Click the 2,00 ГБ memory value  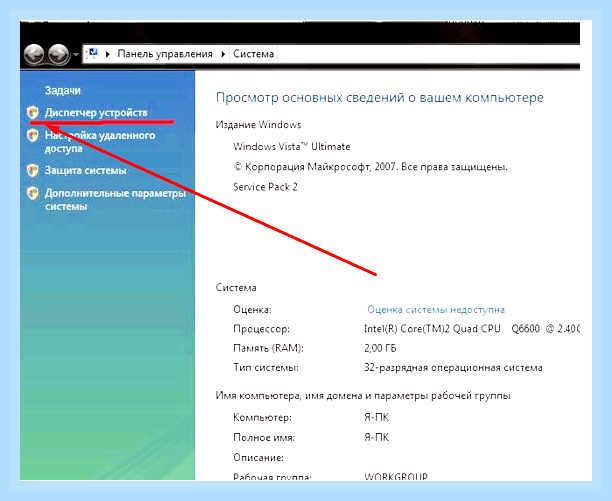coord(380,348)
